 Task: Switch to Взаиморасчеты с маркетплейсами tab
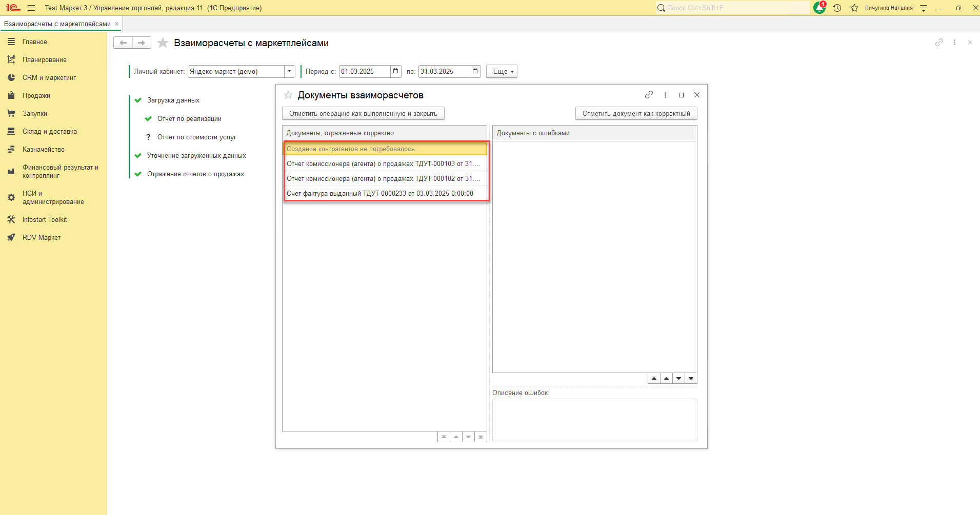pyautogui.click(x=57, y=24)
